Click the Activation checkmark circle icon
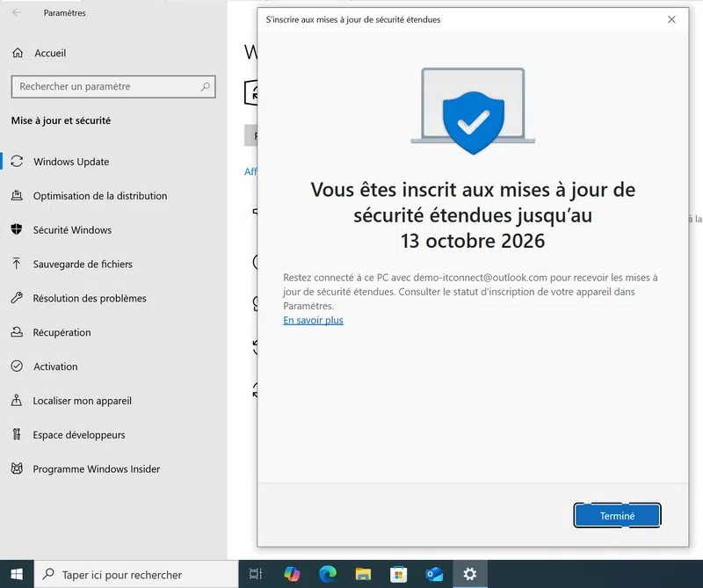The height and width of the screenshot is (588, 703). pyautogui.click(x=17, y=366)
